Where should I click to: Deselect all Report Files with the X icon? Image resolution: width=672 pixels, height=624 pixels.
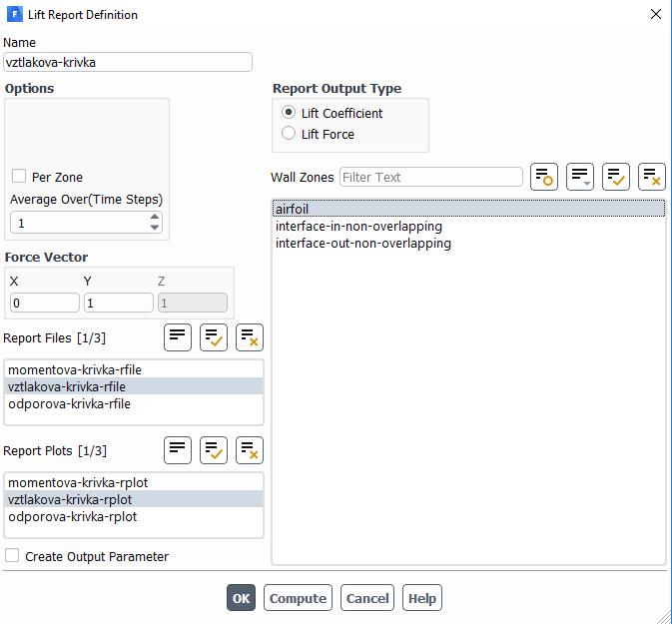(250, 337)
